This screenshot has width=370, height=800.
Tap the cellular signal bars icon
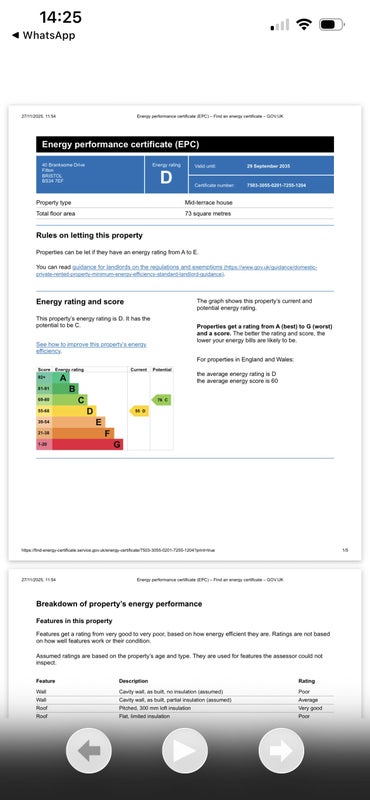point(280,24)
